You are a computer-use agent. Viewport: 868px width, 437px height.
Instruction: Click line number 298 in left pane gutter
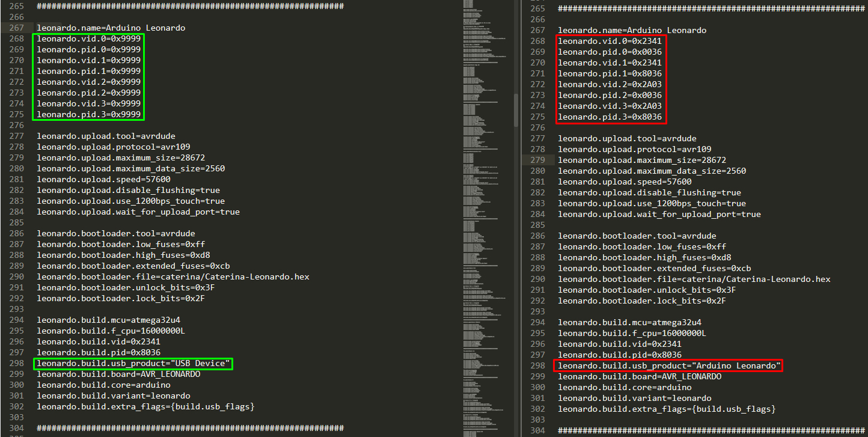(17, 363)
